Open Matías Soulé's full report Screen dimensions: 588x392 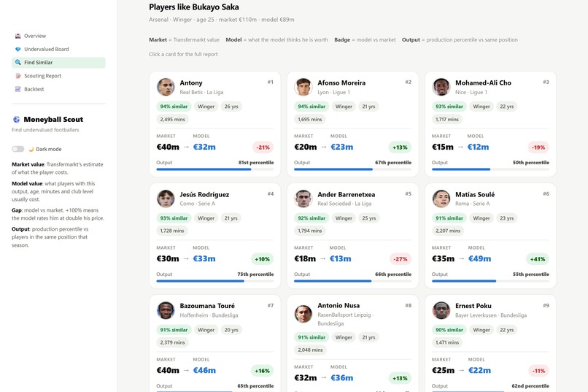pyautogui.click(x=475, y=195)
